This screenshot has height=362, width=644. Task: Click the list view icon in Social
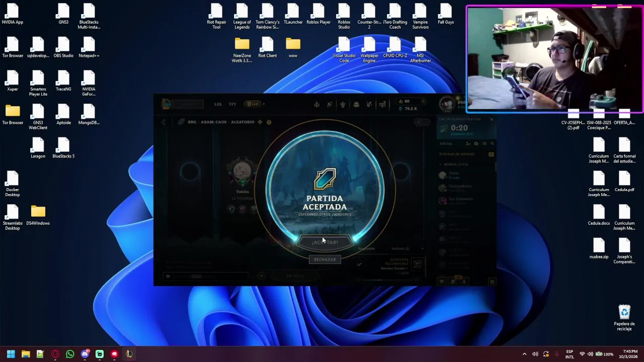tap(484, 144)
